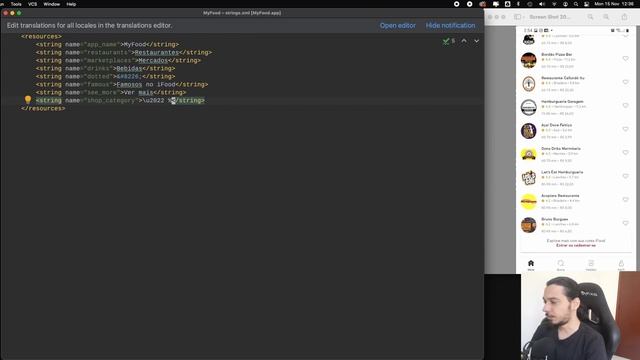Open the Window menu
The width and height of the screenshot is (640, 360).
point(51,4)
